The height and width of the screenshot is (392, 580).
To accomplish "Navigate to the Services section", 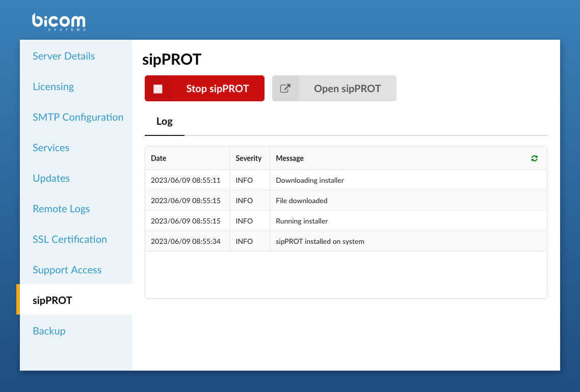I will pyautogui.click(x=51, y=148).
